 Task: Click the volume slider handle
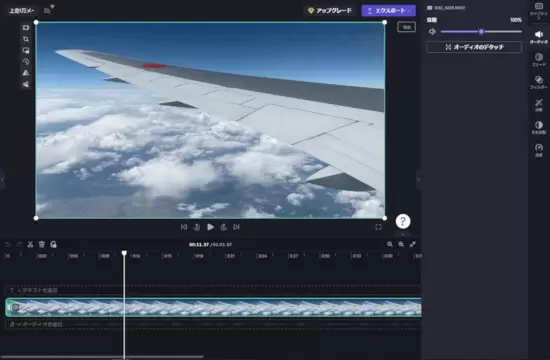tap(481, 32)
